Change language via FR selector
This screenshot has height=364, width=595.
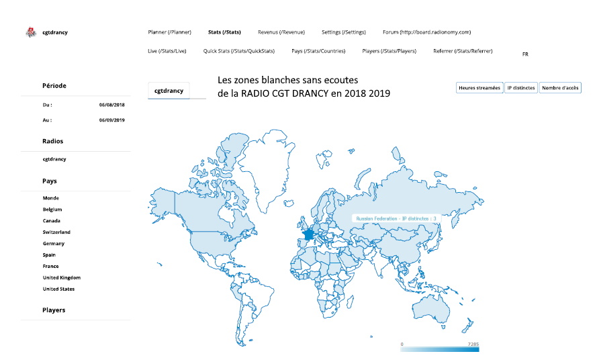point(525,54)
